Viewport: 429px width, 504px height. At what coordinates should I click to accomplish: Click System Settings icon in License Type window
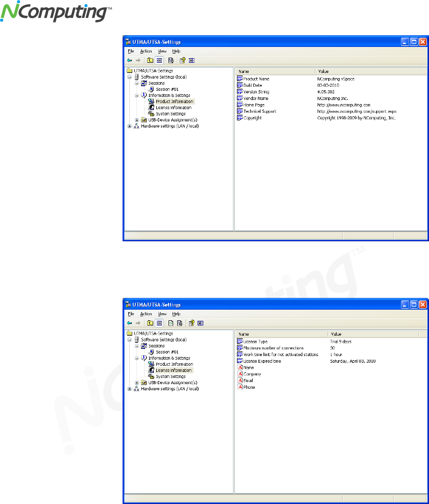(x=151, y=376)
